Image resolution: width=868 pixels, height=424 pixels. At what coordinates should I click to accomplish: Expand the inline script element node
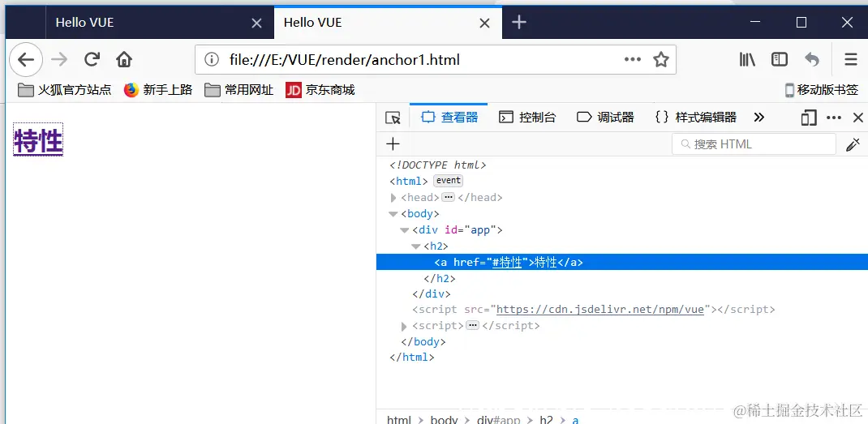(x=405, y=326)
